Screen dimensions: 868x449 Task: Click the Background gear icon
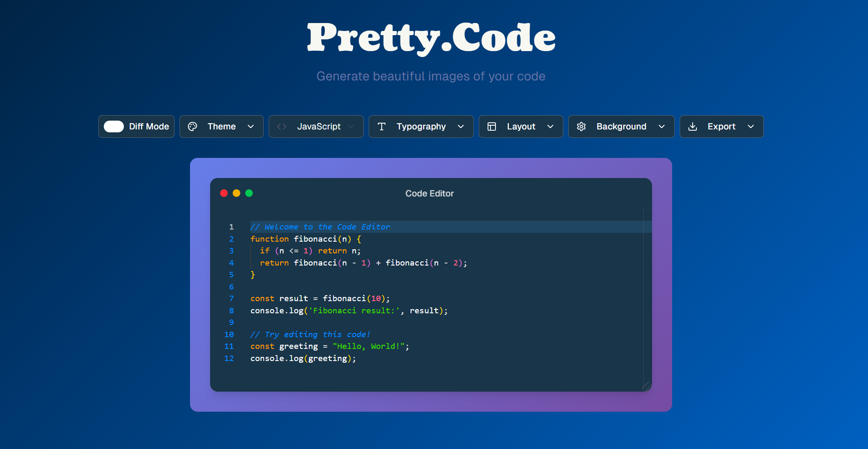[581, 126]
